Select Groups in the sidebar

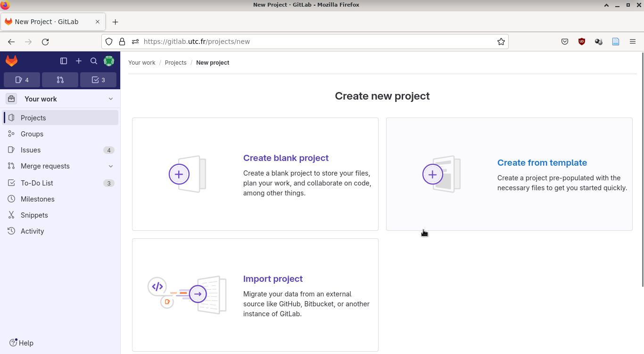(32, 134)
